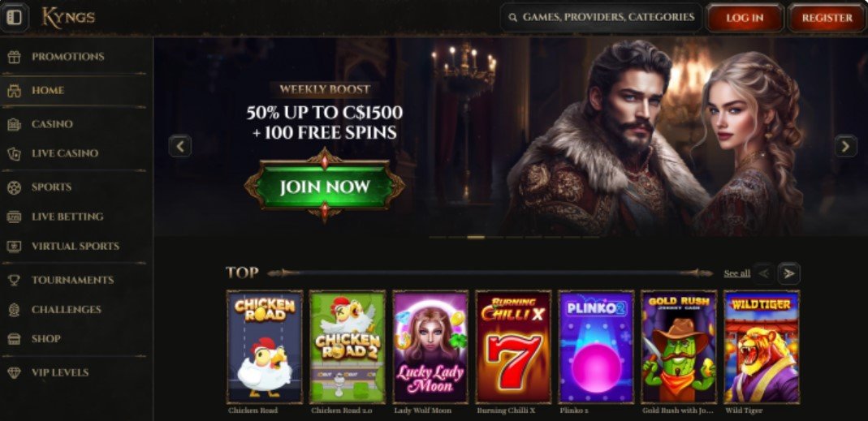Toggle the sidebar collapse icon

15,17
